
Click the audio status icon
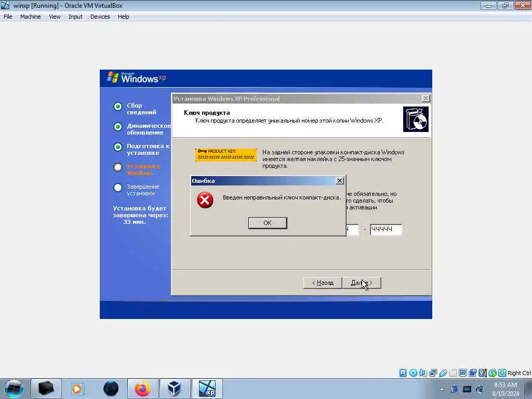click(x=423, y=373)
